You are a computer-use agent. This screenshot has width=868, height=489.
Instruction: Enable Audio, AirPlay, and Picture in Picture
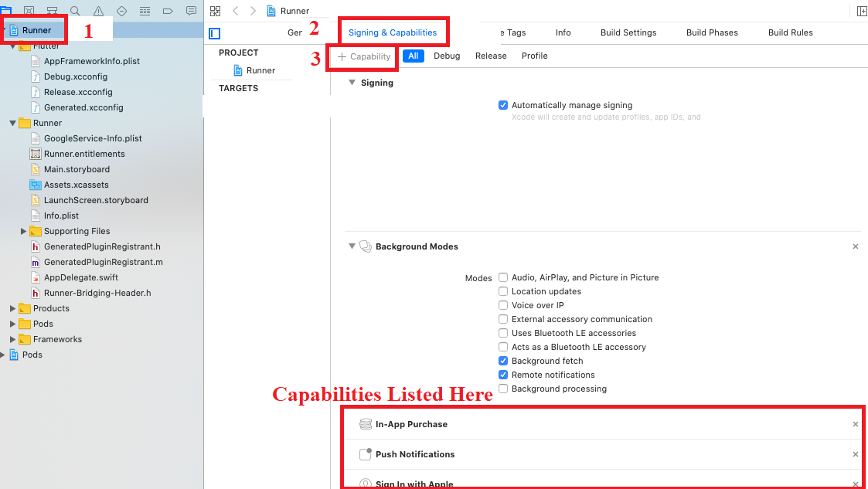coord(502,277)
